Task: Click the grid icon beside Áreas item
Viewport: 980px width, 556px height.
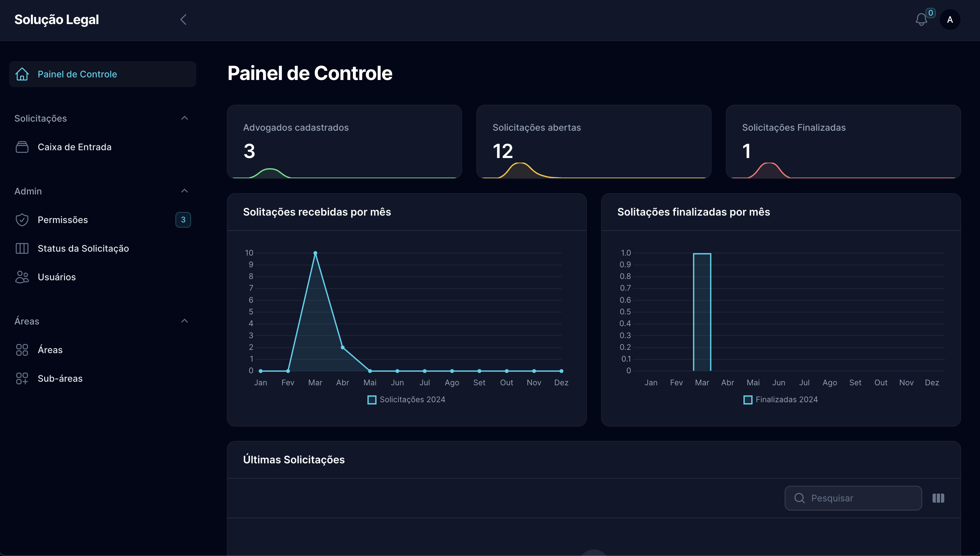Action: 22,350
